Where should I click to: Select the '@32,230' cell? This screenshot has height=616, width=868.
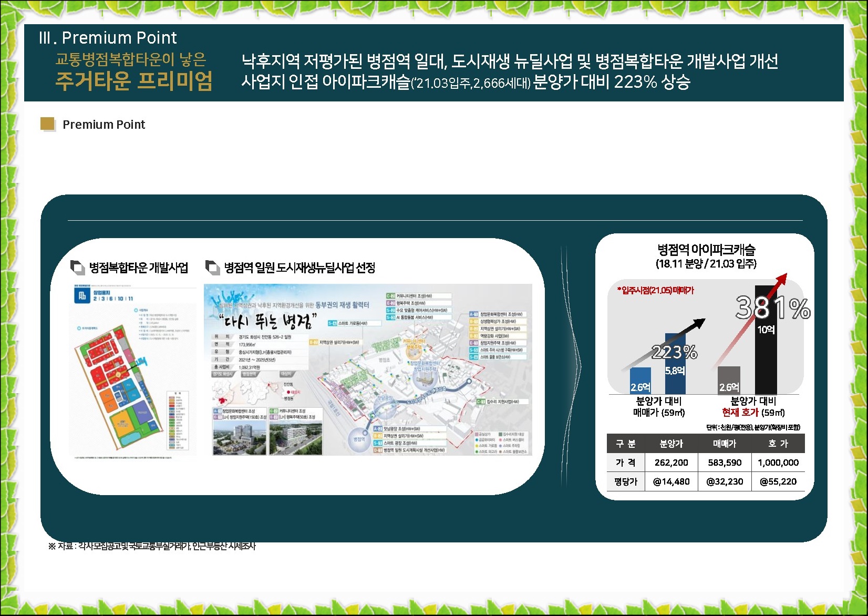pos(725,481)
